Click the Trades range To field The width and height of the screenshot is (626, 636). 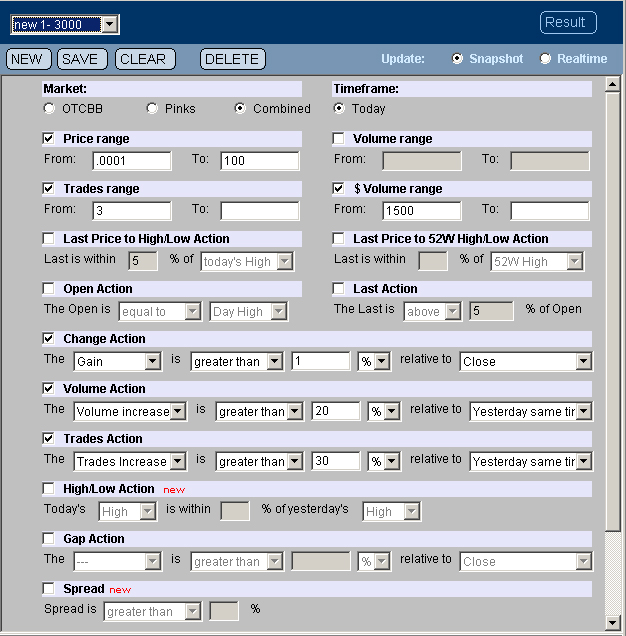pyautogui.click(x=260, y=211)
